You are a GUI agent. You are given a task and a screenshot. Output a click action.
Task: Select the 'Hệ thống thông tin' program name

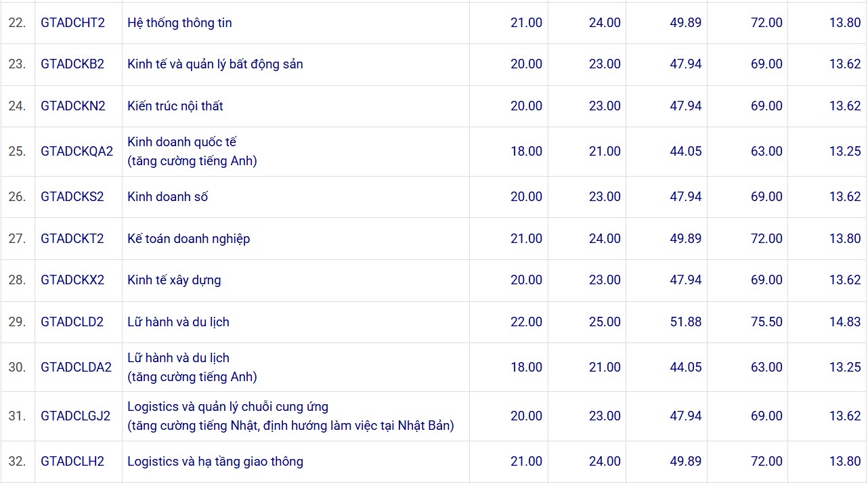pos(179,23)
